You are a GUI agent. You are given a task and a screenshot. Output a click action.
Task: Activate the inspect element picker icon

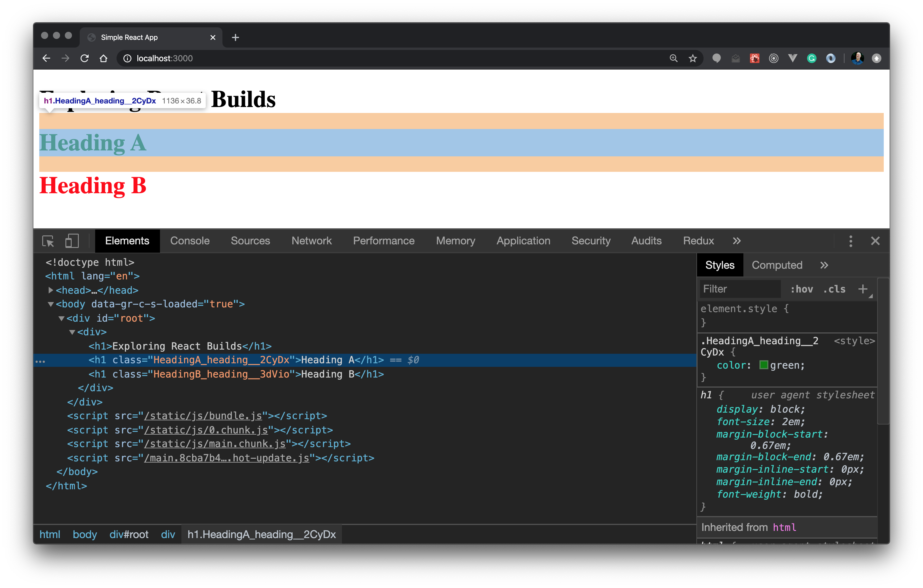pos(48,241)
